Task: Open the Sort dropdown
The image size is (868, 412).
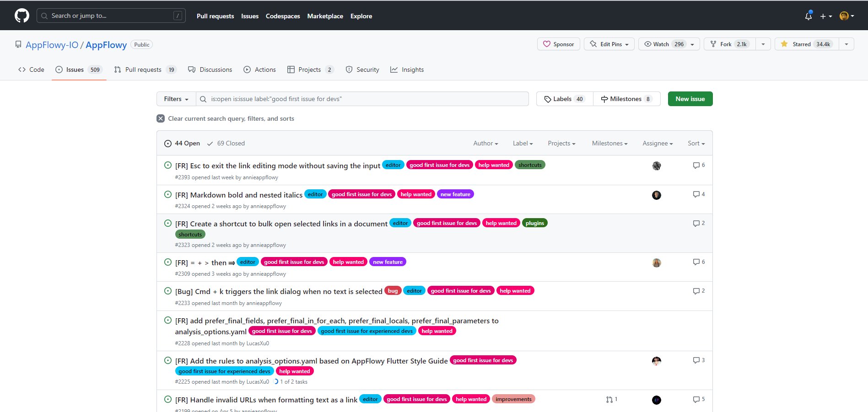Action: 696,143
